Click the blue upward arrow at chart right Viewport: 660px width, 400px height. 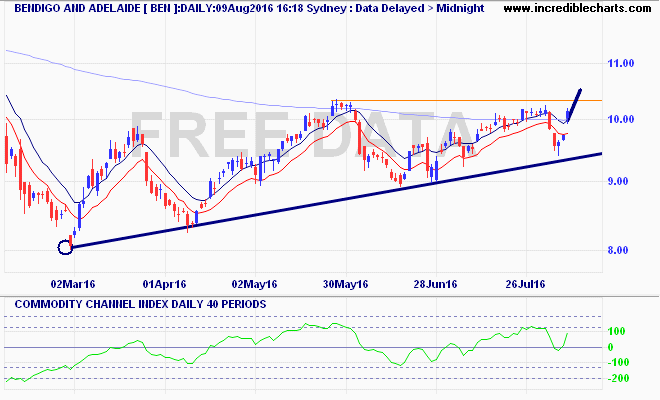[574, 105]
